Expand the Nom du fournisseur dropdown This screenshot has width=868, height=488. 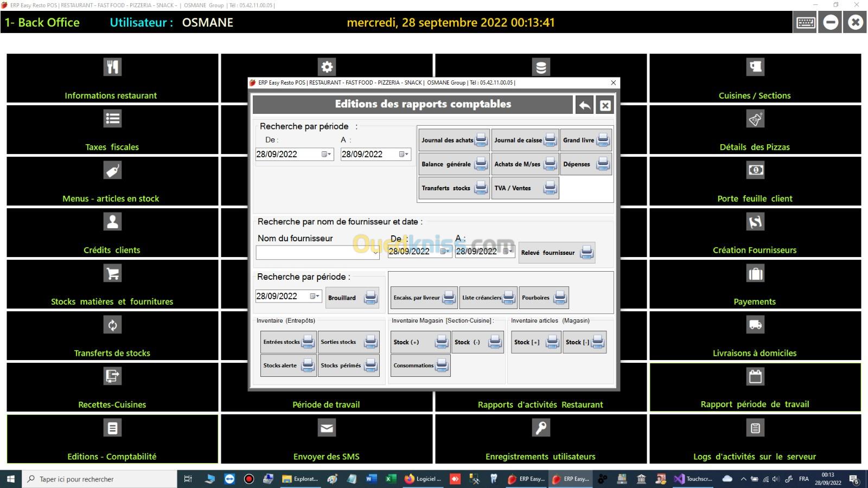coord(375,253)
